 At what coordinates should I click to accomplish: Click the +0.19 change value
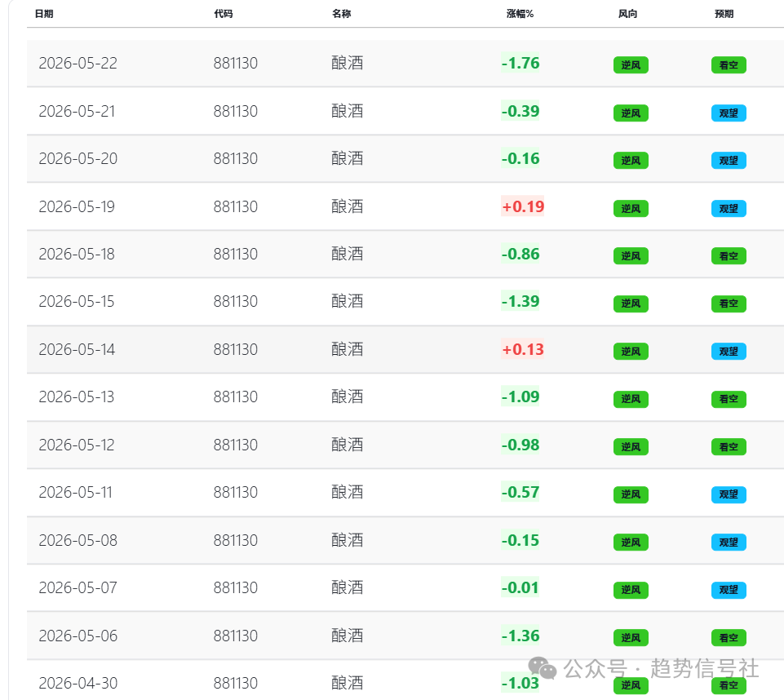click(522, 206)
